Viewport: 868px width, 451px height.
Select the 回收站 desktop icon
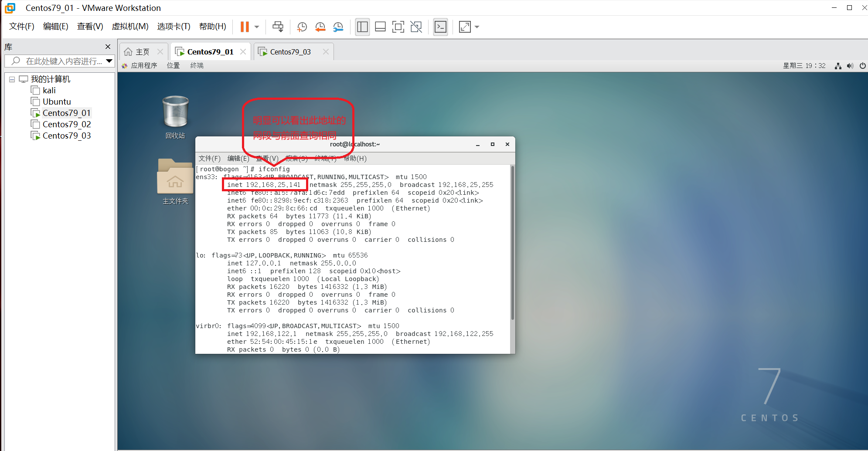(175, 117)
